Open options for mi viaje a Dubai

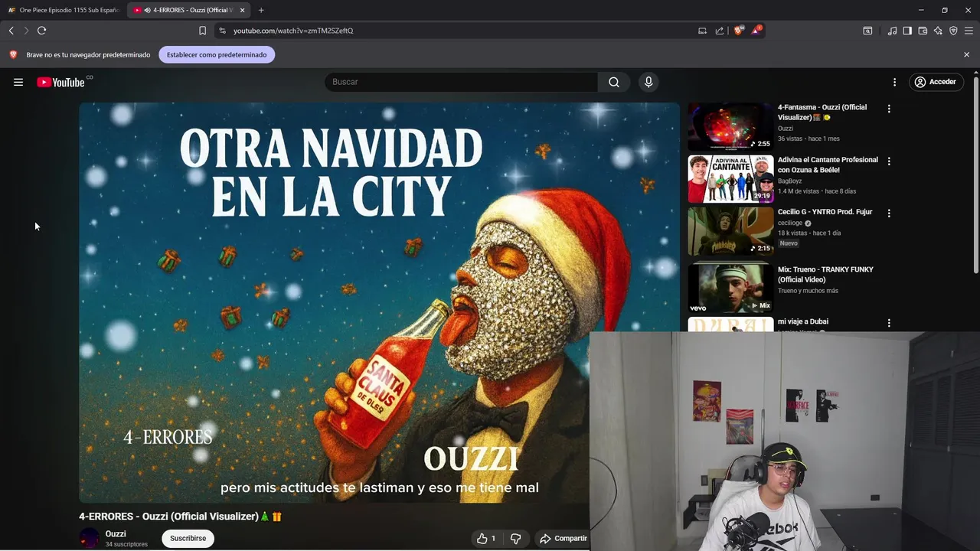tap(889, 323)
